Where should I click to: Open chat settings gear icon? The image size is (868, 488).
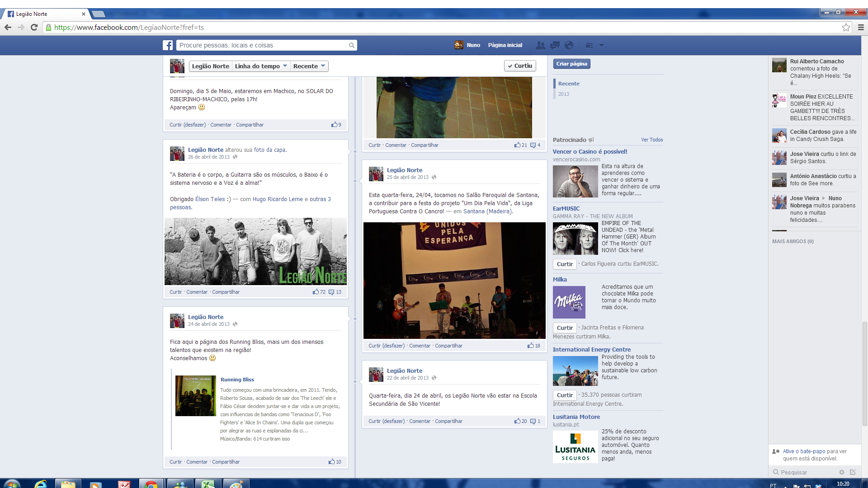tap(841, 472)
